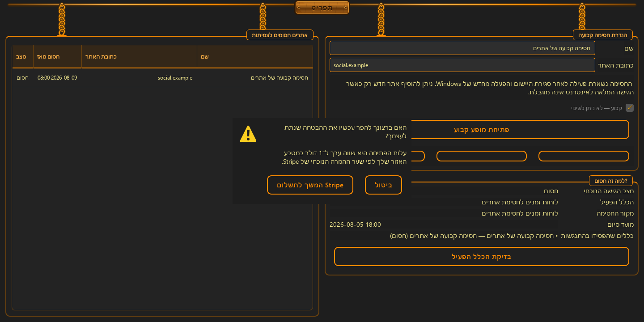Image resolution: width=644 pixels, height=322 pixels.
Task: Select table row cell חסימה קבועה של אתרים
Action: pos(255,78)
